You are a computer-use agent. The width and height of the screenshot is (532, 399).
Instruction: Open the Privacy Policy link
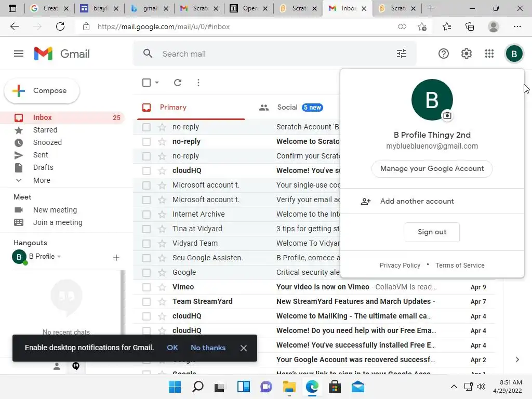coord(400,265)
